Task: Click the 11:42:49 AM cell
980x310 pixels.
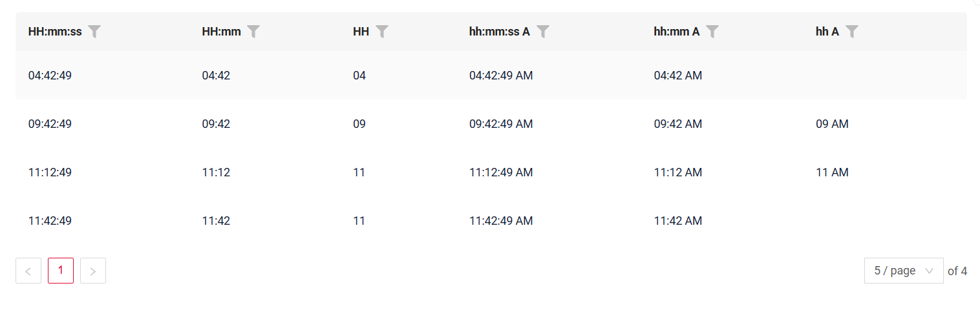Action: pos(500,221)
